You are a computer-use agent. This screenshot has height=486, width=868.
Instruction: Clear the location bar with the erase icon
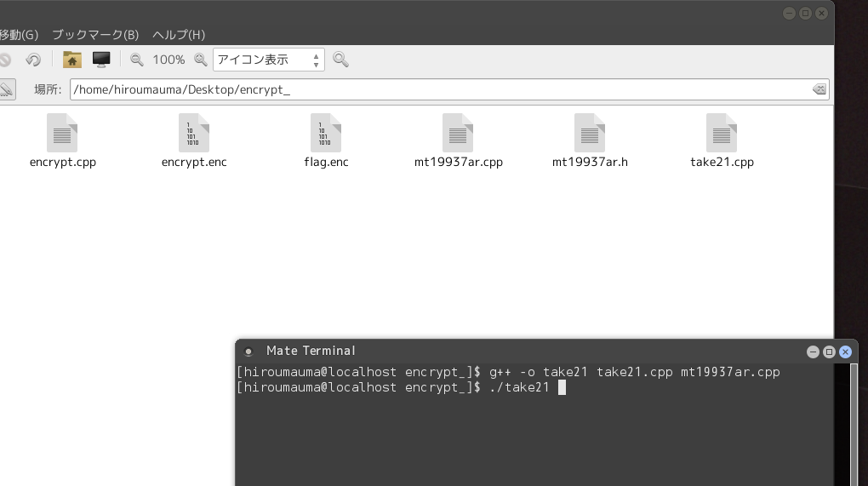(x=819, y=89)
